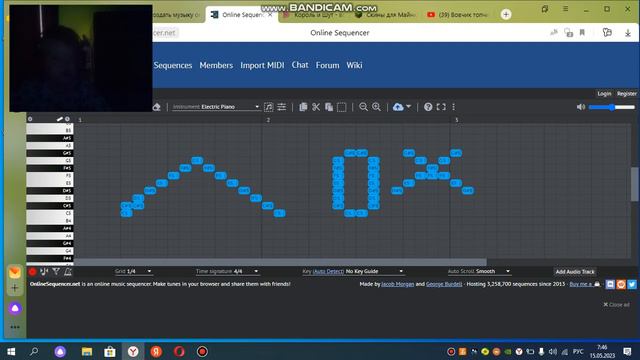This screenshot has width=640, height=360.
Task: Click the vertical scrollbar of piano roll
Action: [x=634, y=184]
